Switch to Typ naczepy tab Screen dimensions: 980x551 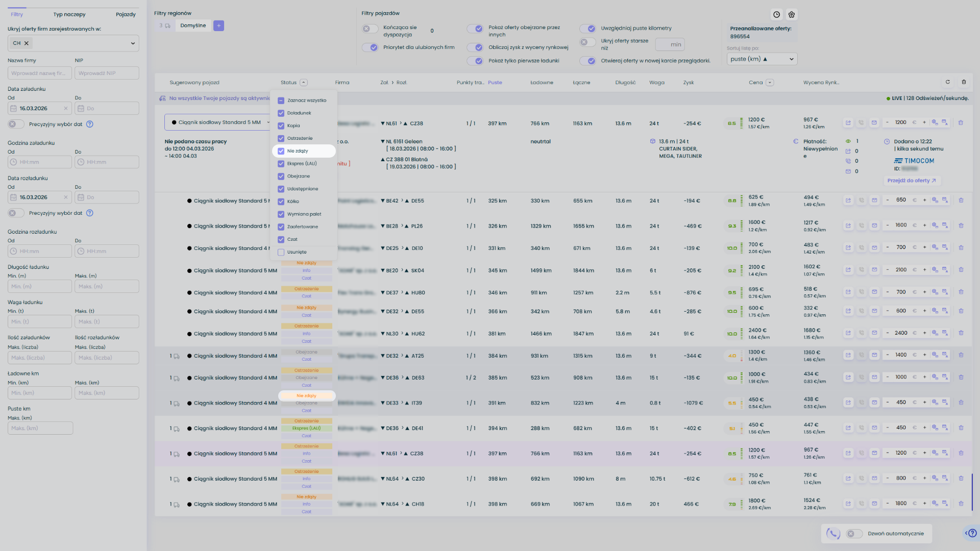tap(69, 14)
